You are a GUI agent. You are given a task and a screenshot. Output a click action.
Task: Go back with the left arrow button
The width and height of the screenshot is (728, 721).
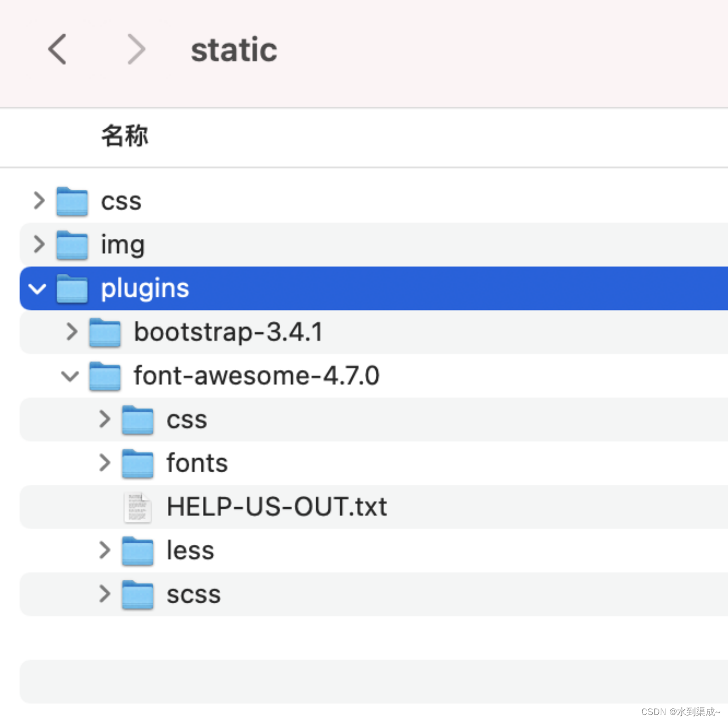(57, 49)
